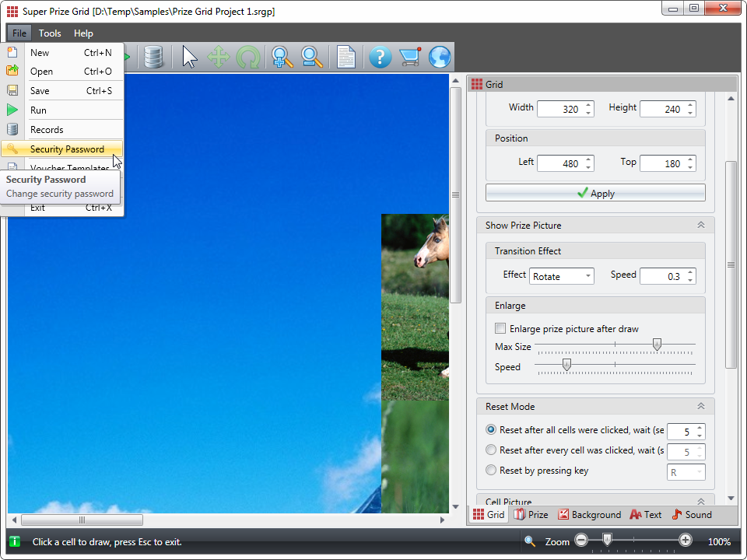Open Help with the blue question mark icon
Image resolution: width=747 pixels, height=560 pixels.
click(x=380, y=57)
